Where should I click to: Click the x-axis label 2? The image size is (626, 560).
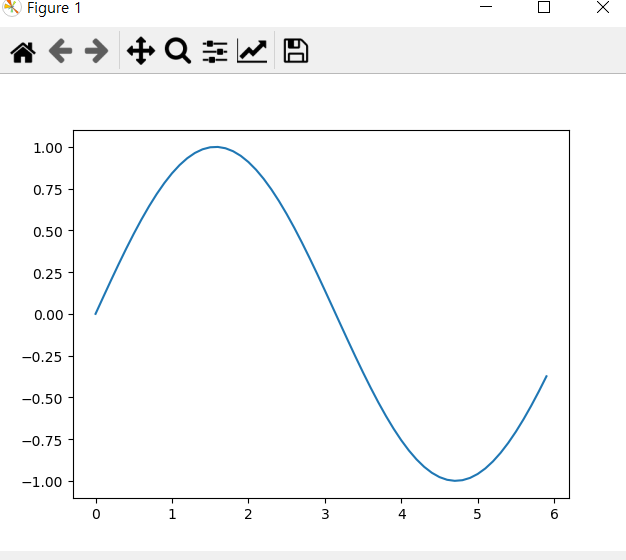pyautogui.click(x=248, y=514)
